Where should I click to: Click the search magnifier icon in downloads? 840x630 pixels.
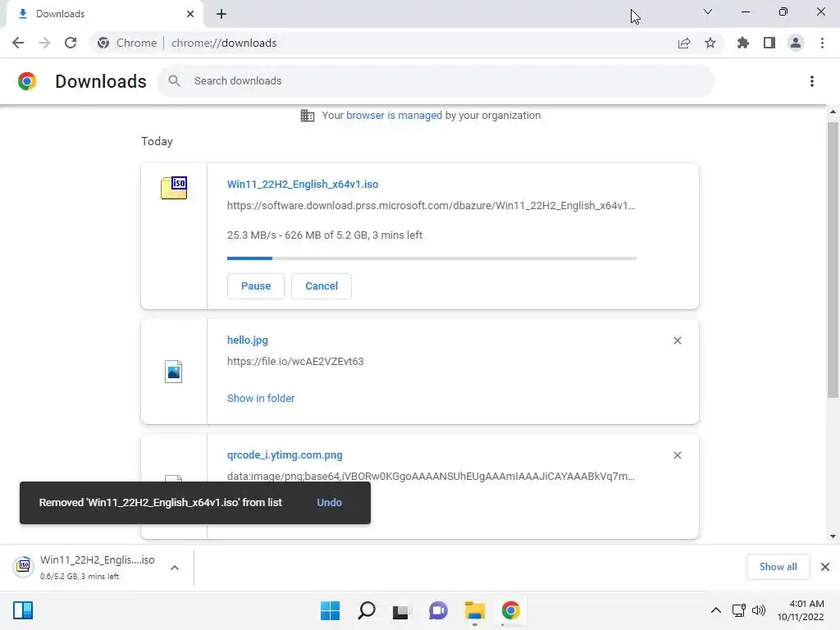pyautogui.click(x=174, y=81)
